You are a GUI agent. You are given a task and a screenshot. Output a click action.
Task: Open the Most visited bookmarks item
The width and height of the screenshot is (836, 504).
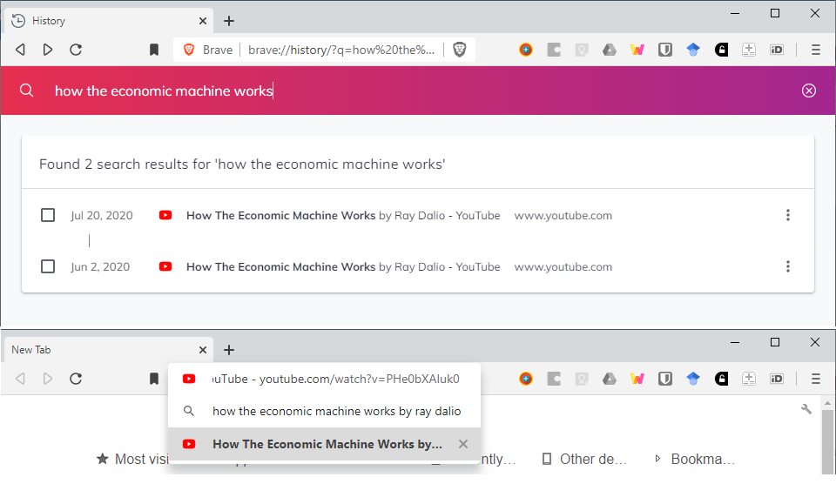click(x=132, y=459)
